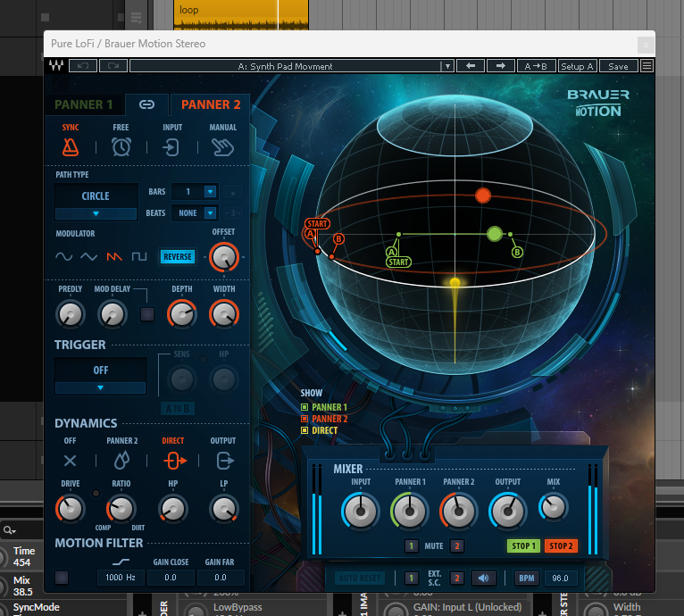Click the panner link chain icon

[146, 104]
